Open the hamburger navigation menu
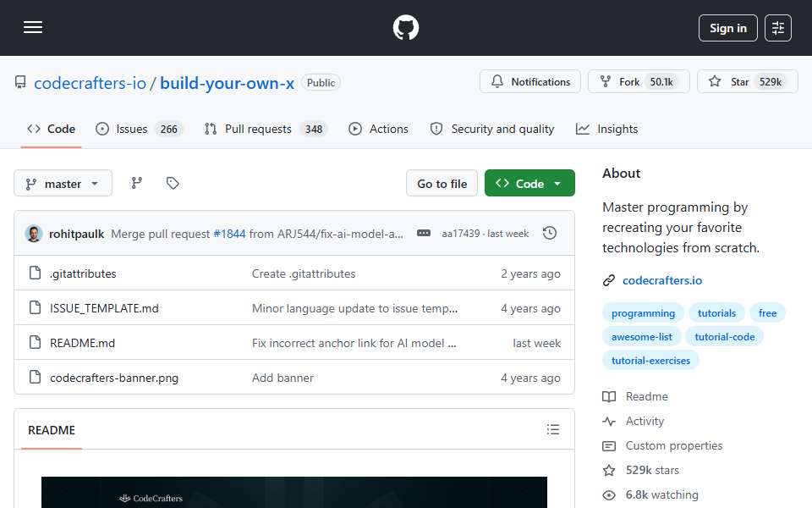812x508 pixels. coord(33,27)
